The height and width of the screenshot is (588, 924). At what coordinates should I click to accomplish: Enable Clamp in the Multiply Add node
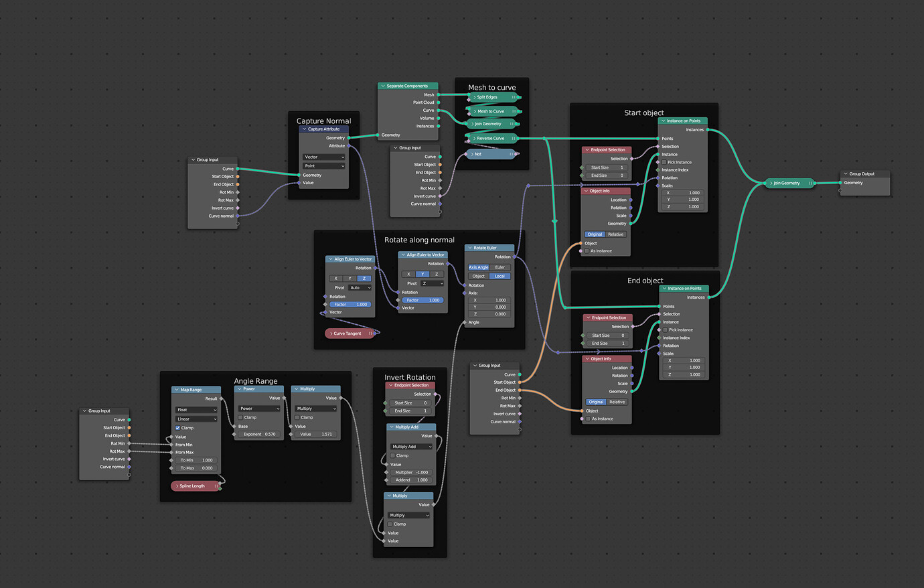(392, 455)
